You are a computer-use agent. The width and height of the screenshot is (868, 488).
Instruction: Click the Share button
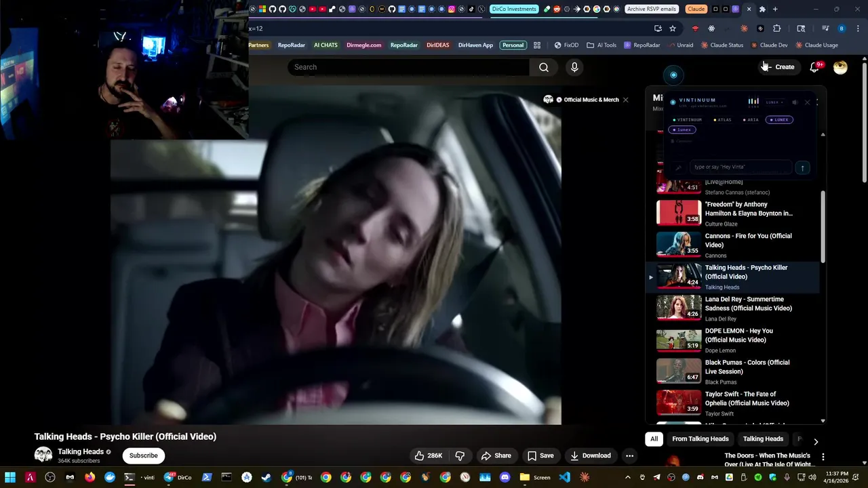(496, 455)
